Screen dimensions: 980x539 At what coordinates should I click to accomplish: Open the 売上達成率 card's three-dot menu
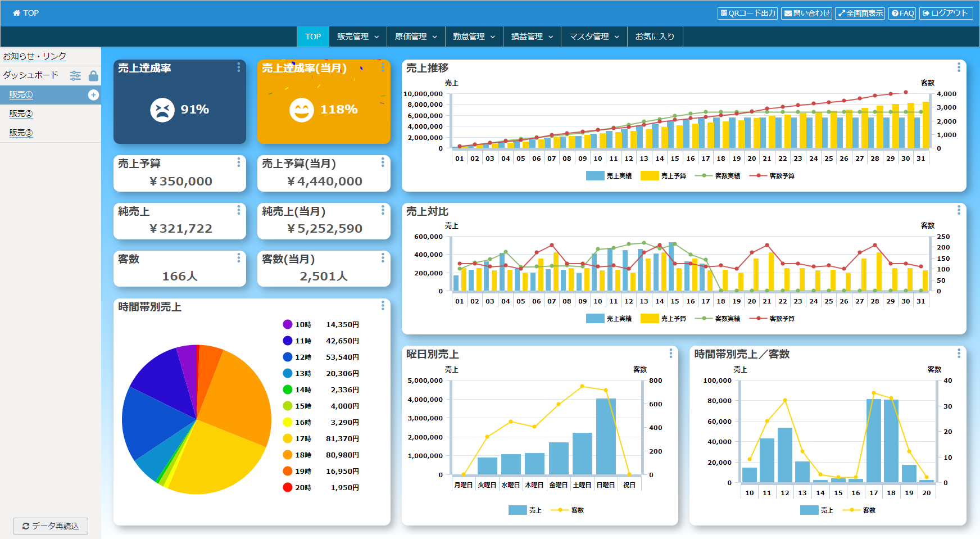(239, 67)
